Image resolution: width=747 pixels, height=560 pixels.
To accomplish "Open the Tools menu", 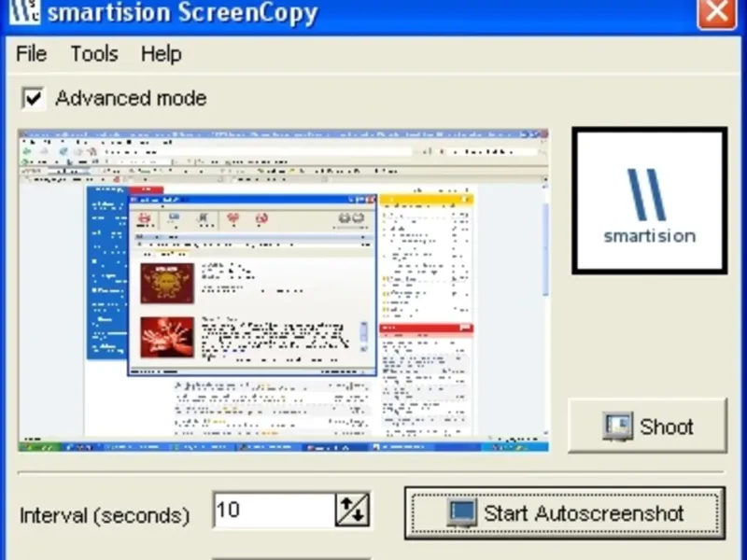I will tap(94, 53).
